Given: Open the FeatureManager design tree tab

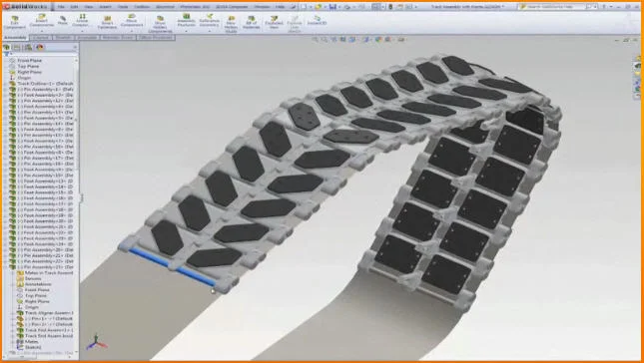Looking at the screenshot, I should (6, 48).
